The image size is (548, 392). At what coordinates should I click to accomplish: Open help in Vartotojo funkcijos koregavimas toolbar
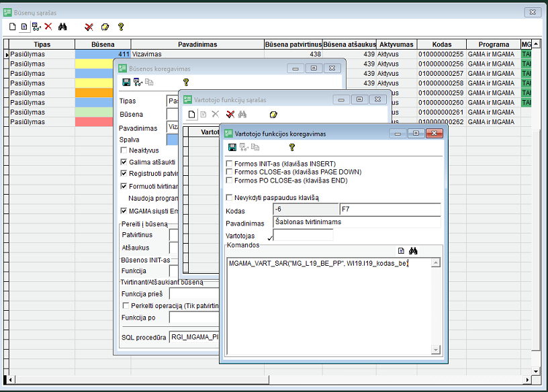[x=291, y=147]
